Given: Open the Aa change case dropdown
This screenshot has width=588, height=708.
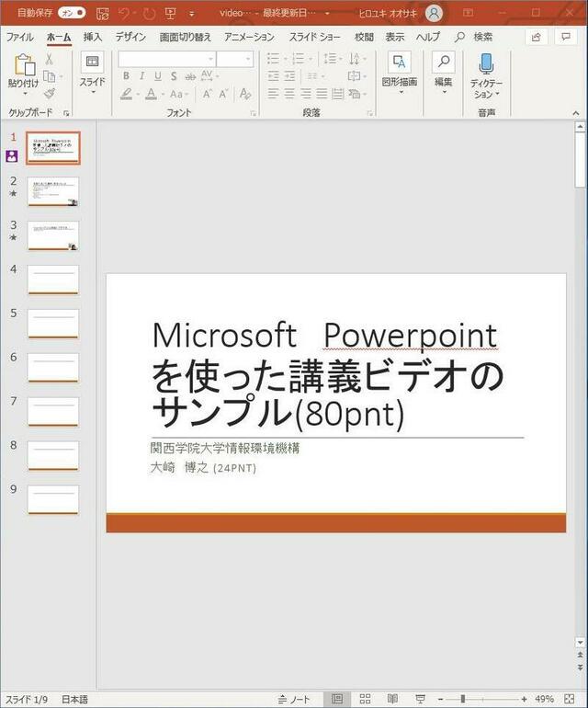Looking at the screenshot, I should click(x=179, y=94).
